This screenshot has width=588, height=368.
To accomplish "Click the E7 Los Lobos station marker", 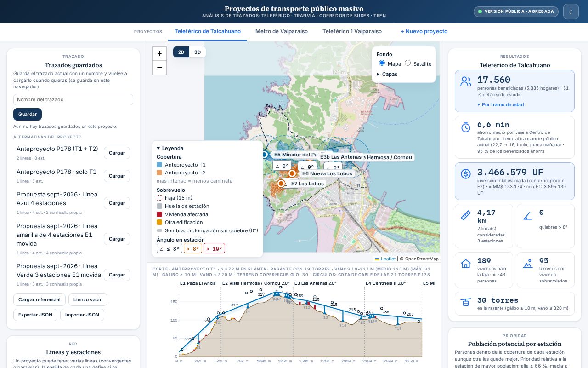I will (281, 184).
